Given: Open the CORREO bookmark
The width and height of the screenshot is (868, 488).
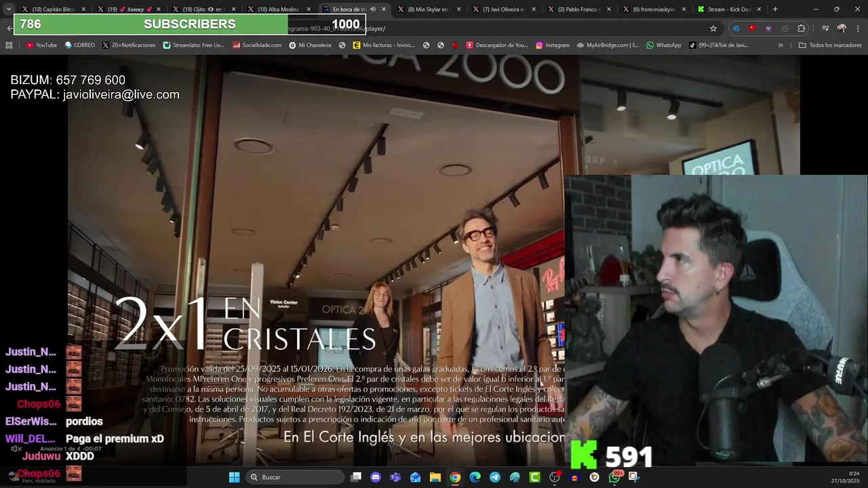Looking at the screenshot, I should pos(80,45).
